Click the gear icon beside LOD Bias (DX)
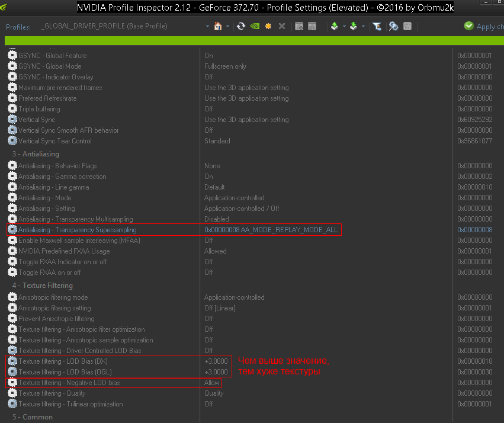The width and height of the screenshot is (504, 423). [12, 361]
